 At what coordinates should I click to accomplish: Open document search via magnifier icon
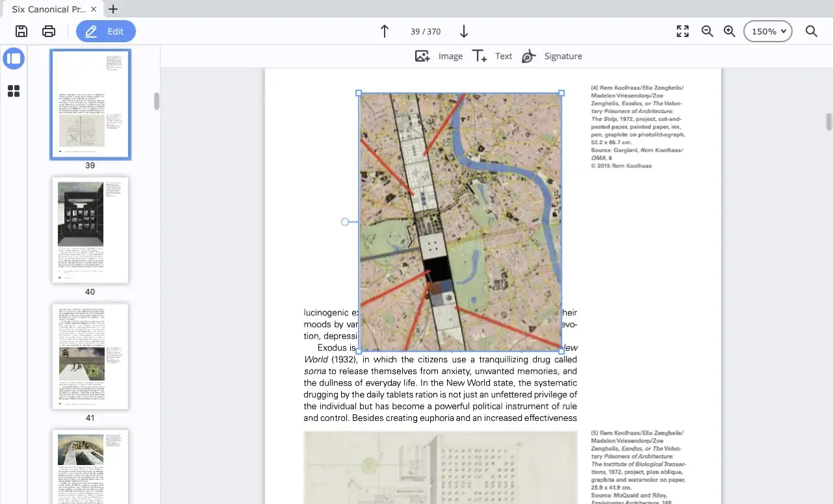[812, 31]
